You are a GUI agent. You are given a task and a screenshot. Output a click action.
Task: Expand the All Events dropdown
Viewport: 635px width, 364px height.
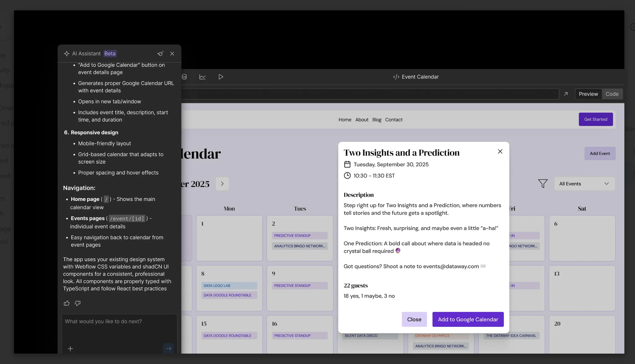click(x=584, y=184)
